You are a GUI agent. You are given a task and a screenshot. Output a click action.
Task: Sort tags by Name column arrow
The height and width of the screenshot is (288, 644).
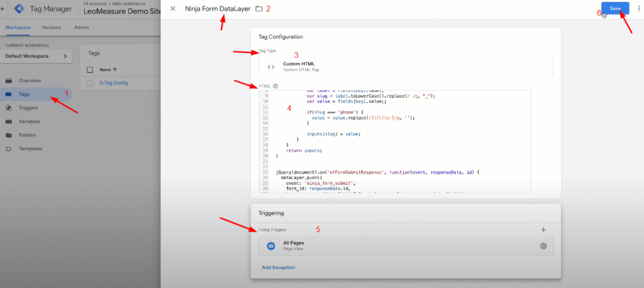click(114, 70)
